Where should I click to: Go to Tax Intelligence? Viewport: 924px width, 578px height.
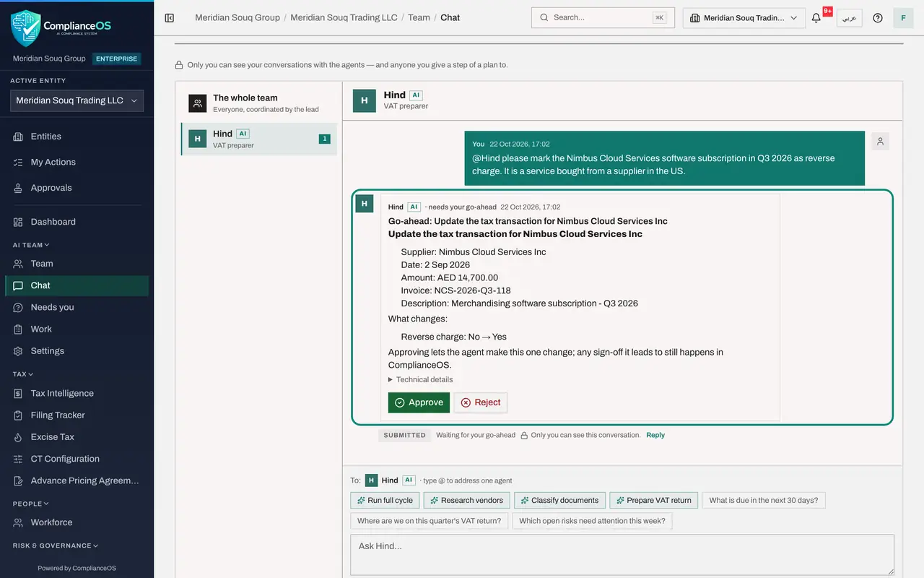click(77, 394)
